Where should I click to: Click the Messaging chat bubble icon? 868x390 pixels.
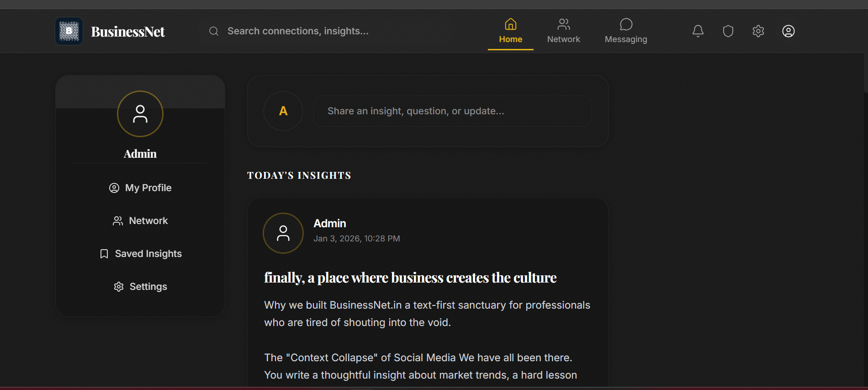[626, 24]
